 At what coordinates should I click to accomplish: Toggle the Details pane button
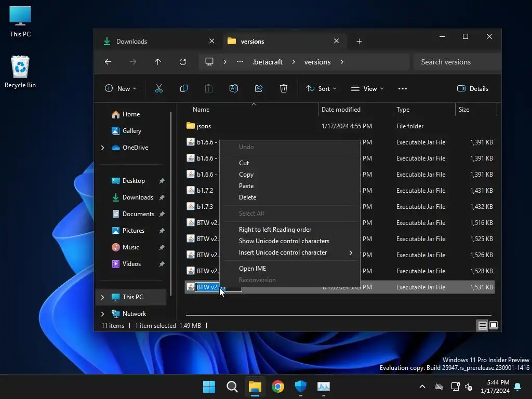click(473, 88)
